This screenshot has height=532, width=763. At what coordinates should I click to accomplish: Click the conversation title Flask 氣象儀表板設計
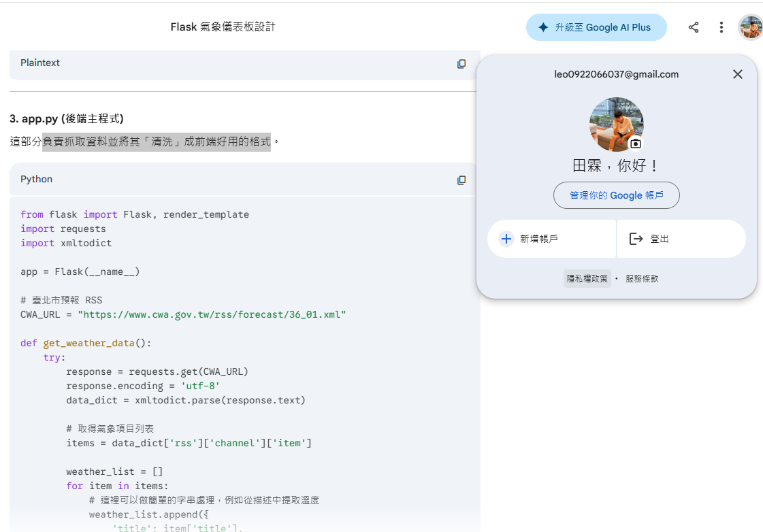[x=223, y=27]
